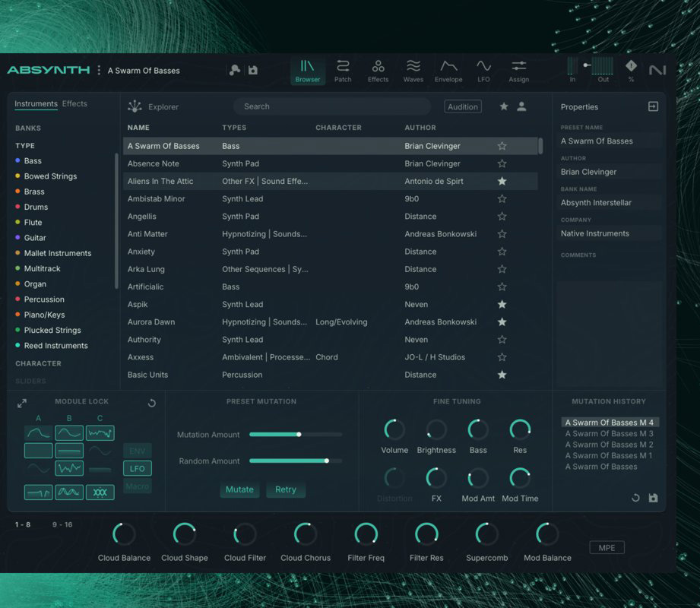Expand the module lock panel arrows icon
Image resolution: width=700 pixels, height=608 pixels.
coord(22,403)
